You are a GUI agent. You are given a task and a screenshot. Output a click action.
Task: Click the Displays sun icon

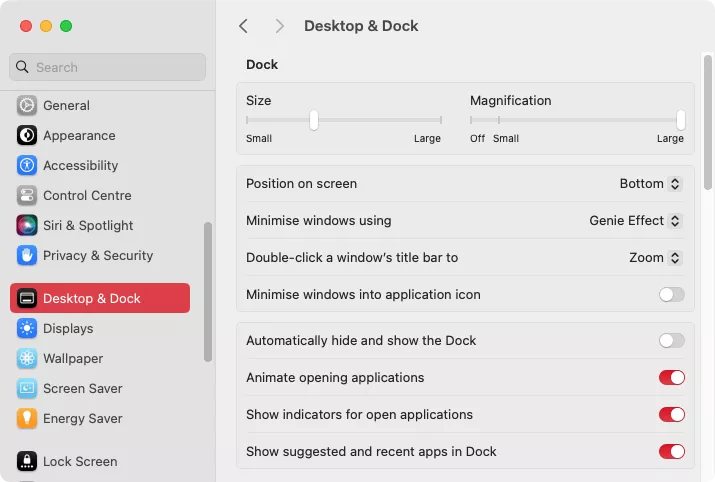[x=27, y=328]
